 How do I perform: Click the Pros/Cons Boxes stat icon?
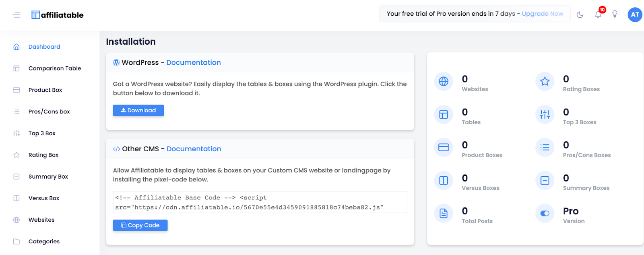(x=545, y=148)
